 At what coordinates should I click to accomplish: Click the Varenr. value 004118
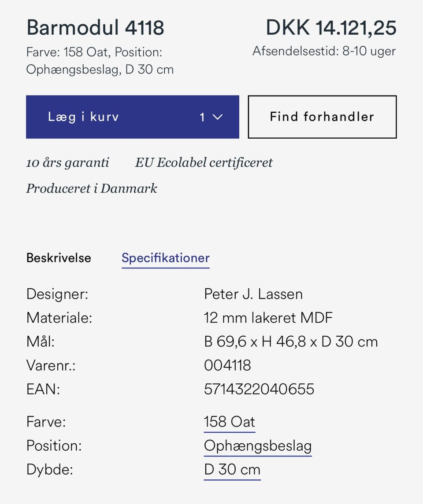click(x=227, y=365)
